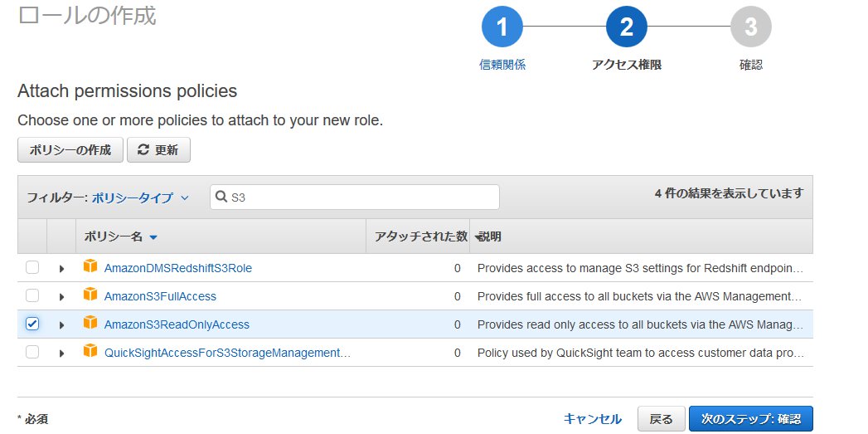Uncheck the AmazonS3ReadOnlyAccess checkbox
This screenshot has height=434, width=868.
pos(32,324)
